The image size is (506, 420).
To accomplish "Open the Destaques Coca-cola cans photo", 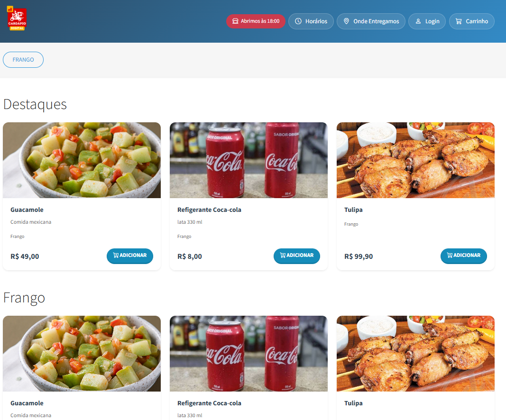I will click(x=248, y=160).
